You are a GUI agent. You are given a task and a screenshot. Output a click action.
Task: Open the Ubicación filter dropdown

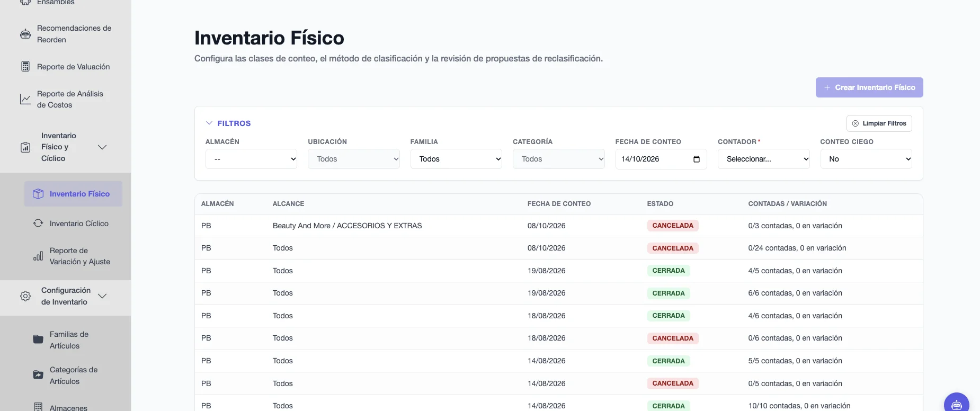click(x=354, y=159)
